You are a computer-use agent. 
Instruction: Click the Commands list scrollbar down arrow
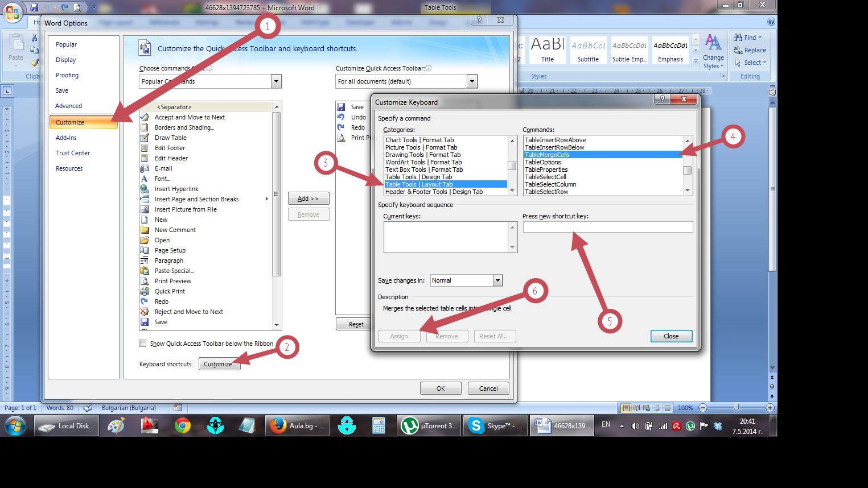tap(688, 191)
